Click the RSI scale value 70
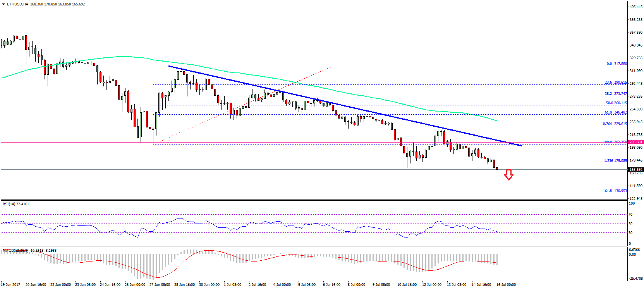This screenshot has height=289, width=644. [630, 215]
